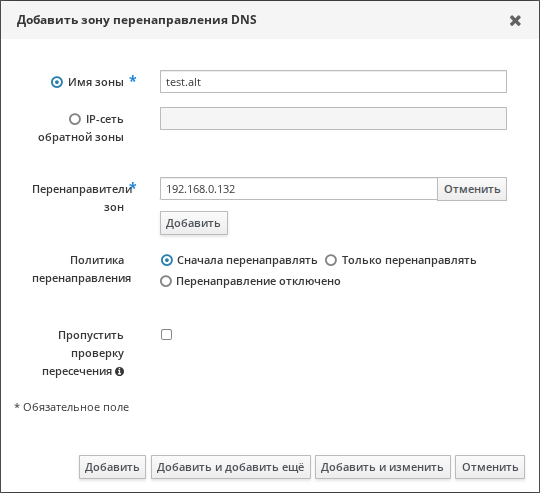Click the Перенаправители зон label
Viewport: 540px width, 493px height.
(x=82, y=198)
